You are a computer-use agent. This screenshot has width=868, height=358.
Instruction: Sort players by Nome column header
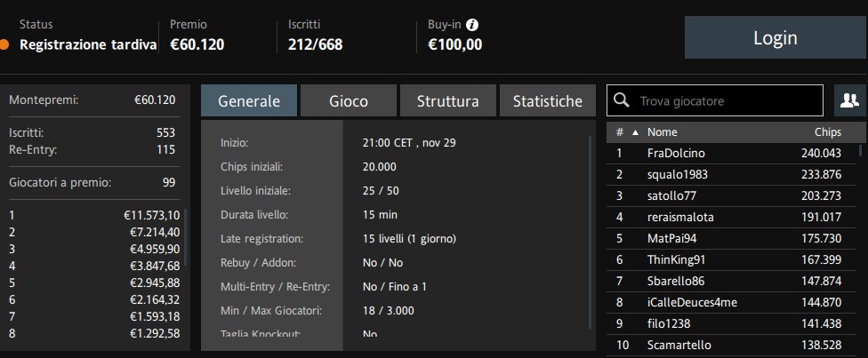point(662,132)
